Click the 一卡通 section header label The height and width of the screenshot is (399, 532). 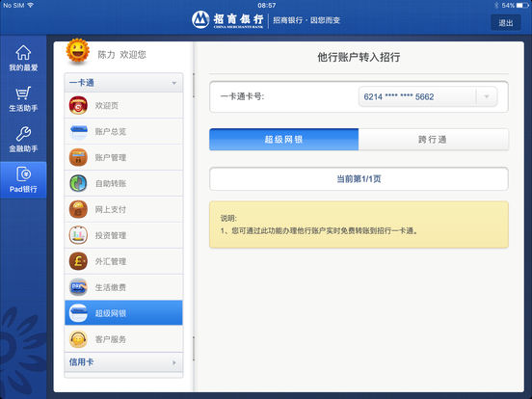tap(81, 83)
